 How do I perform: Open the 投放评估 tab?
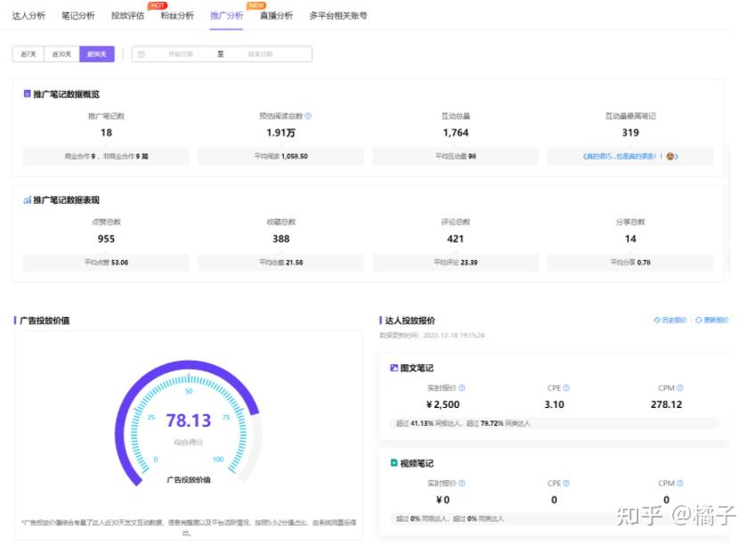(127, 16)
